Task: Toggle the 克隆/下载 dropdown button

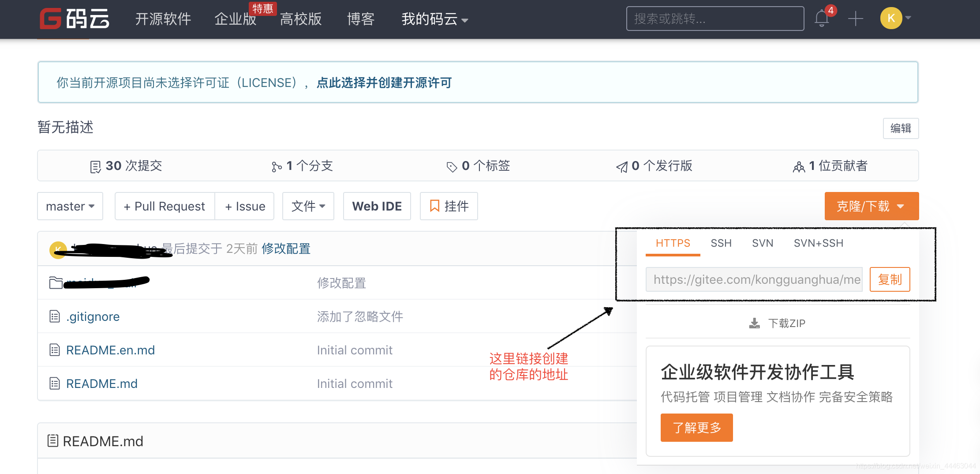Action: [x=872, y=206]
